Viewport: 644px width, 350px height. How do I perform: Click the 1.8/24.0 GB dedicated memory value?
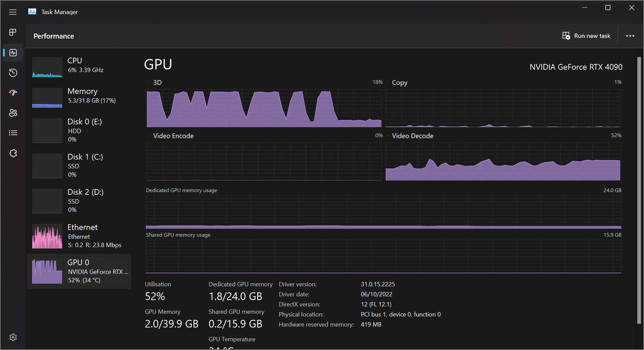coord(235,296)
